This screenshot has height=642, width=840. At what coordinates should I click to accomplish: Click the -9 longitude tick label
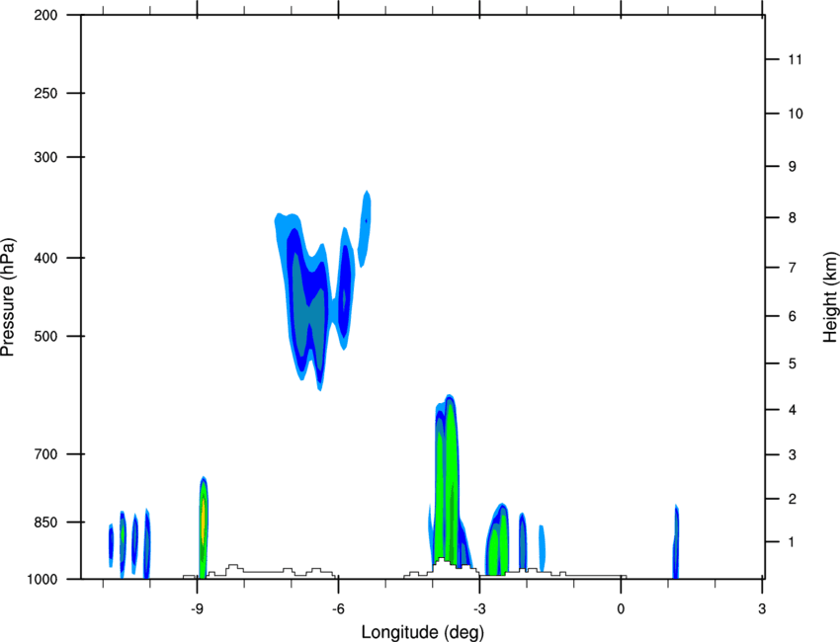197,609
